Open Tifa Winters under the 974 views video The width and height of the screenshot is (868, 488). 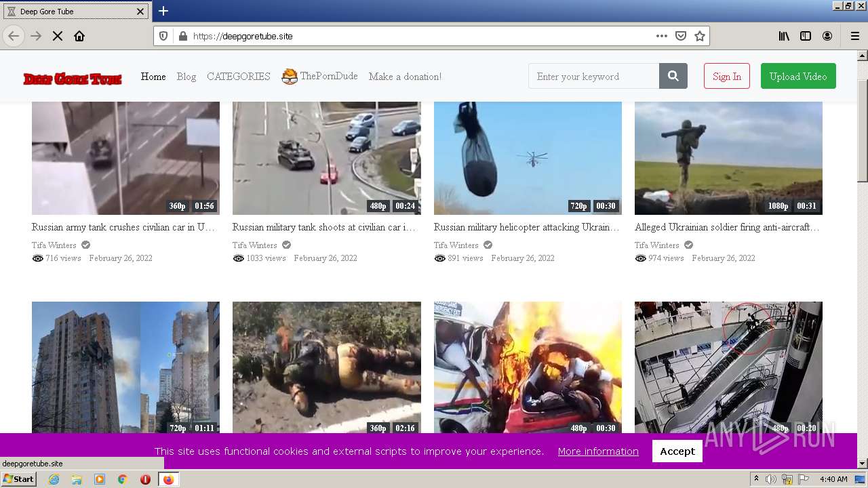tap(657, 245)
